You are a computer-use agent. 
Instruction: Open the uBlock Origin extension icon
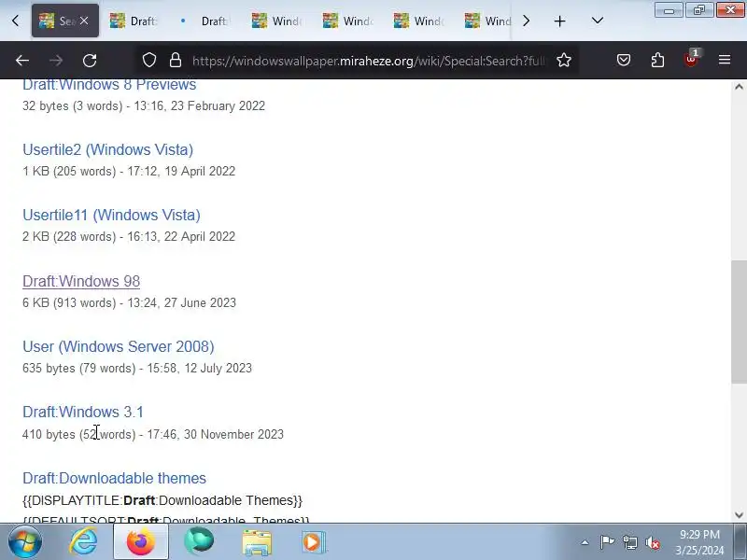point(691,59)
